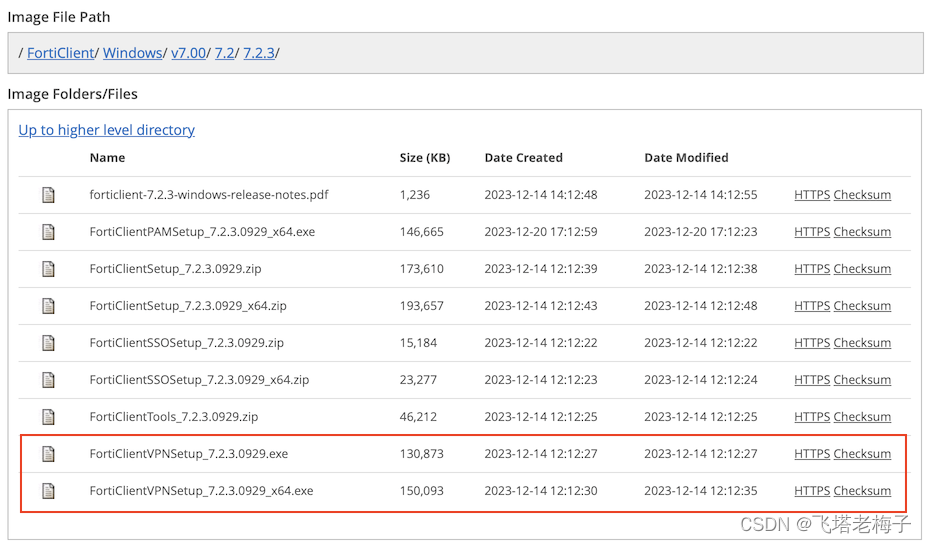The width and height of the screenshot is (926, 543).
Task: Click size value 173,610
Action: tap(422, 269)
